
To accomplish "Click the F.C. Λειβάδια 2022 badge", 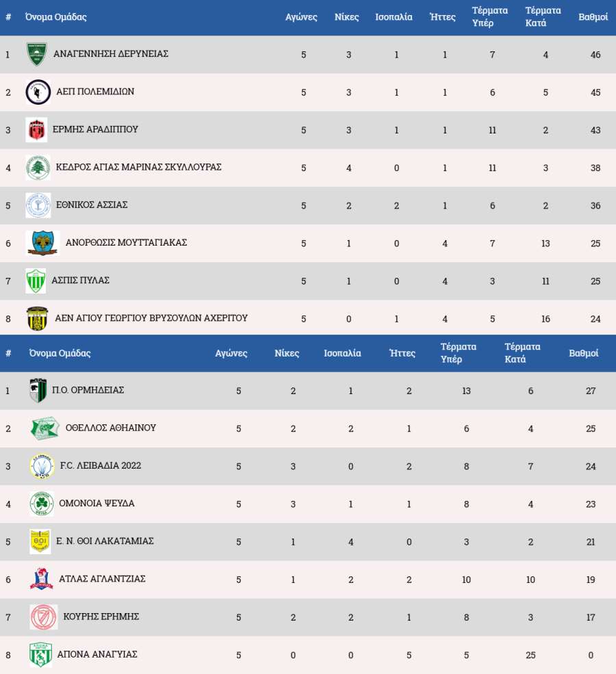I will pyautogui.click(x=42, y=466).
